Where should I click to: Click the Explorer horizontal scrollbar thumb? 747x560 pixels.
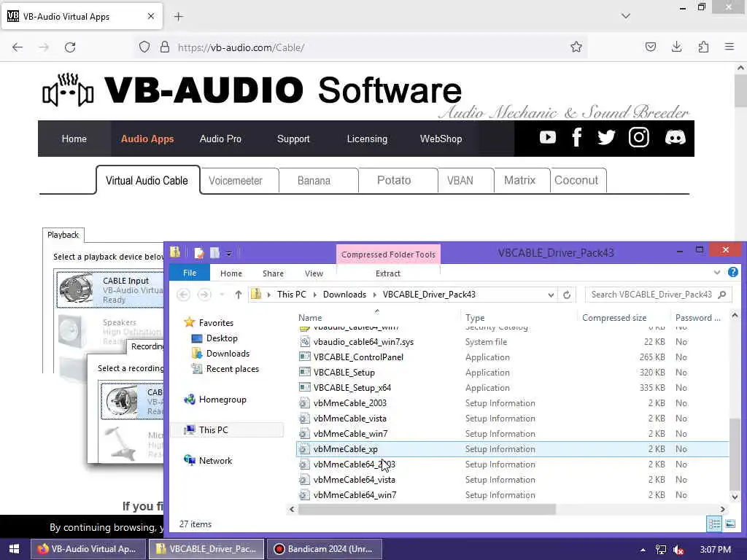(x=426, y=509)
